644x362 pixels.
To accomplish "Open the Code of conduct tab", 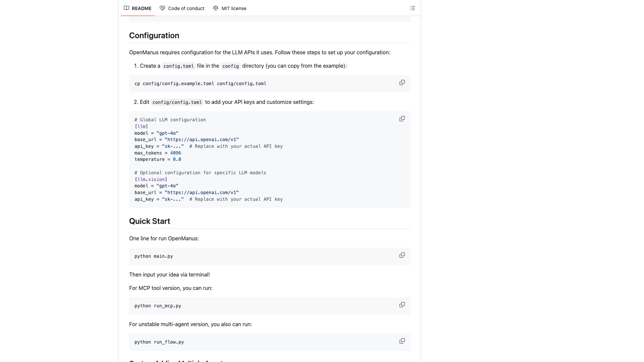I will (182, 8).
